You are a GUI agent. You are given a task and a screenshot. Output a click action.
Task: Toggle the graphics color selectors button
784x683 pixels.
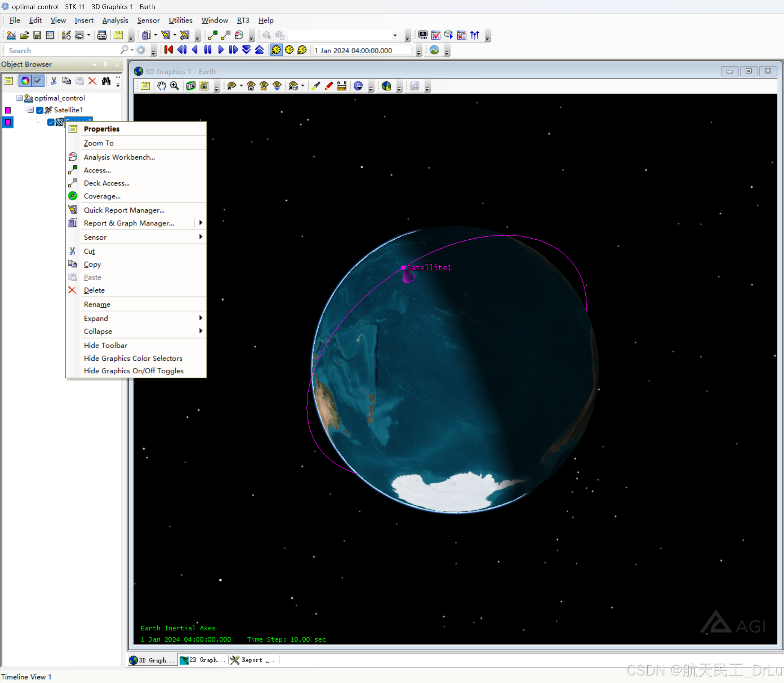(x=25, y=81)
